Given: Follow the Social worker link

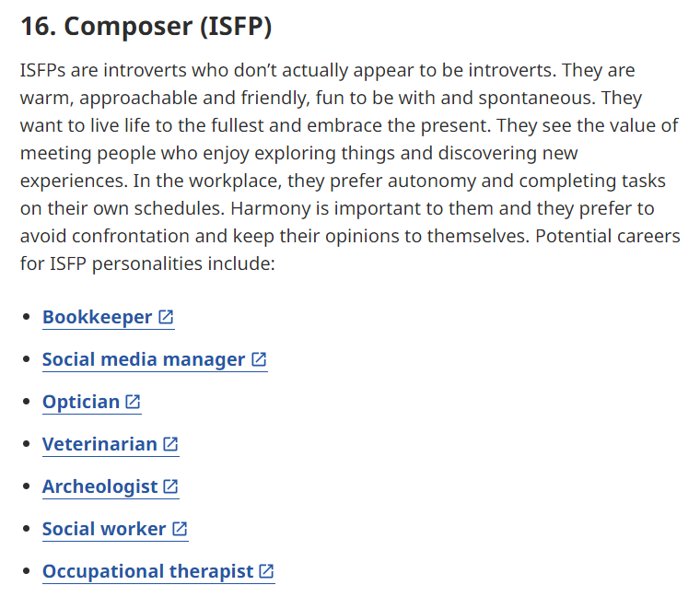Looking at the screenshot, I should pos(104,530).
